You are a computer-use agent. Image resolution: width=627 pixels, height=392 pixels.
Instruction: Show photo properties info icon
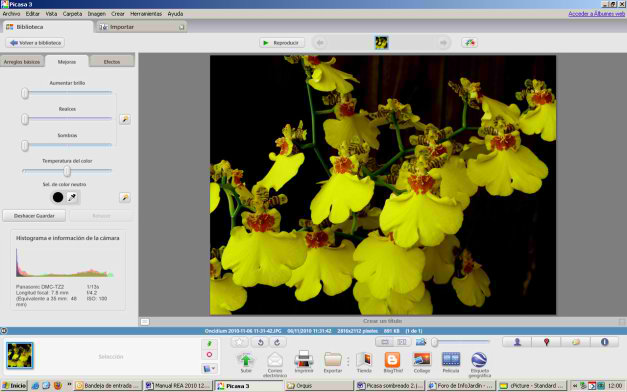[604, 342]
